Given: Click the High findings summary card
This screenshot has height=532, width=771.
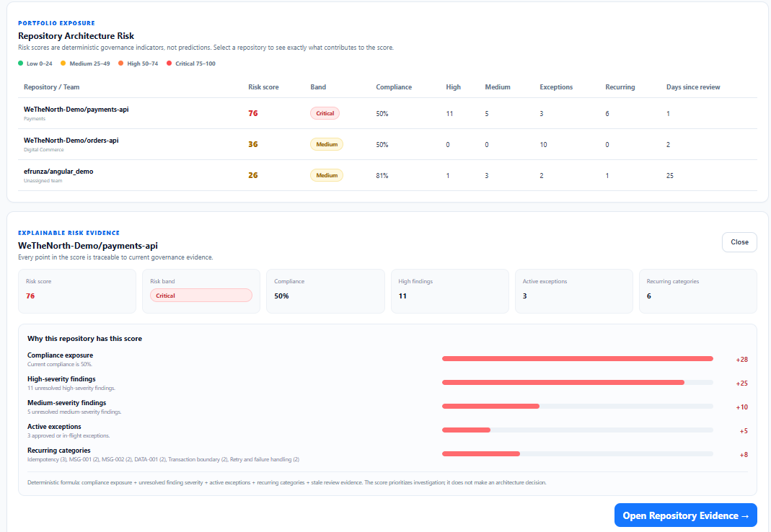Looking at the screenshot, I should pyautogui.click(x=450, y=291).
